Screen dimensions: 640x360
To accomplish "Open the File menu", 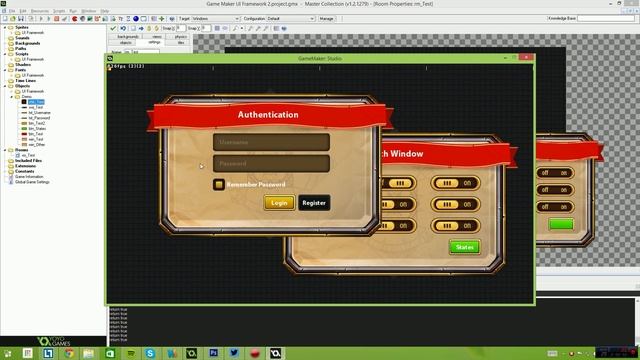I will (12, 11).
